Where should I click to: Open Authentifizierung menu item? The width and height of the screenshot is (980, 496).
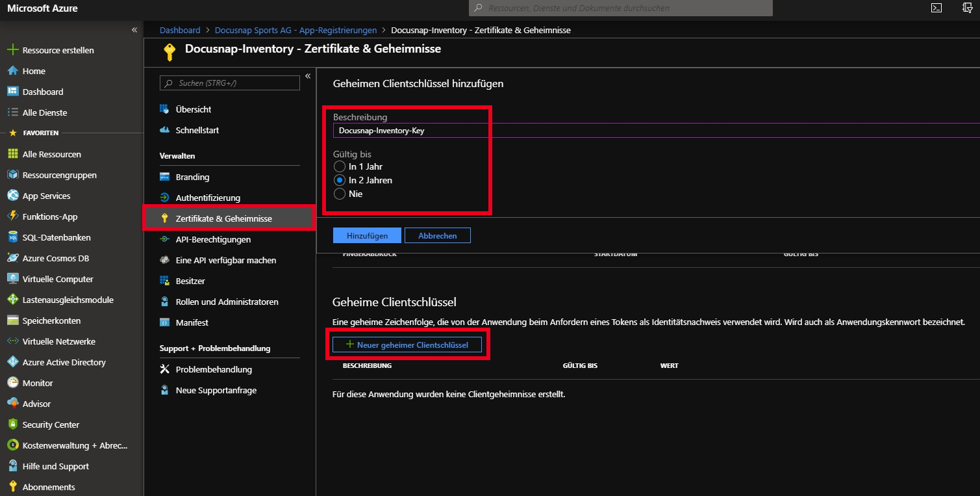208,198
